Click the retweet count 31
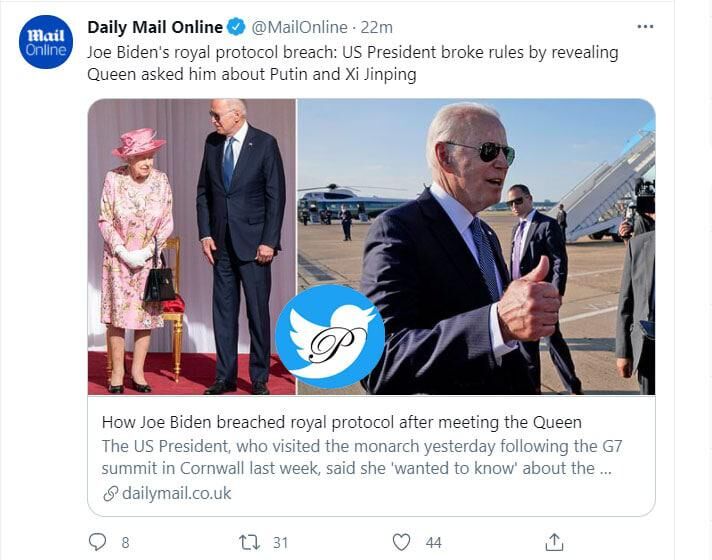 pyautogui.click(x=280, y=542)
